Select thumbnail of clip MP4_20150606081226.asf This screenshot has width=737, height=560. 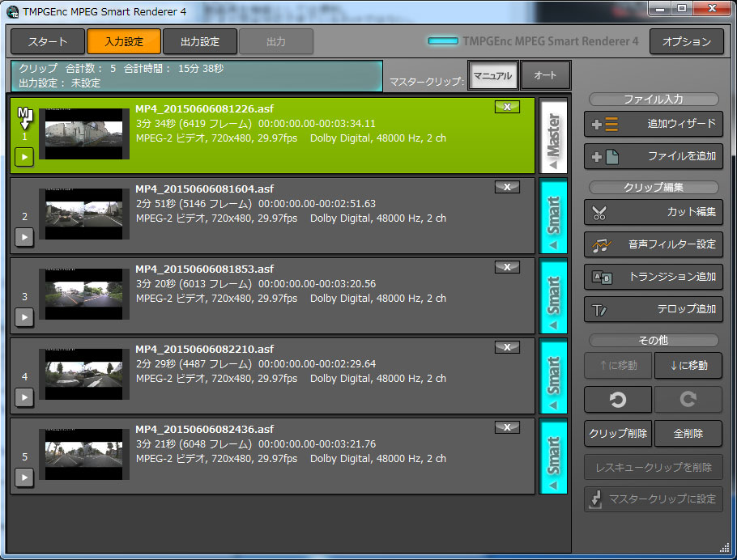pos(84,134)
